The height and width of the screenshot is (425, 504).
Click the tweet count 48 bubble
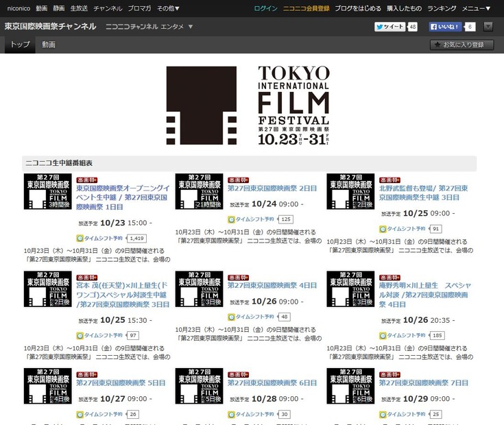pyautogui.click(x=413, y=27)
